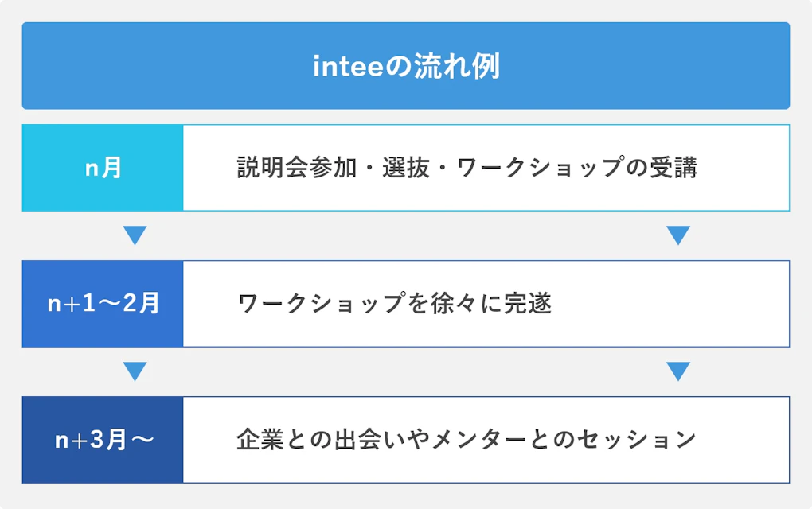This screenshot has width=812, height=509.
Task: Click the right arrow above the 企業との出会い row
Action: click(x=677, y=371)
